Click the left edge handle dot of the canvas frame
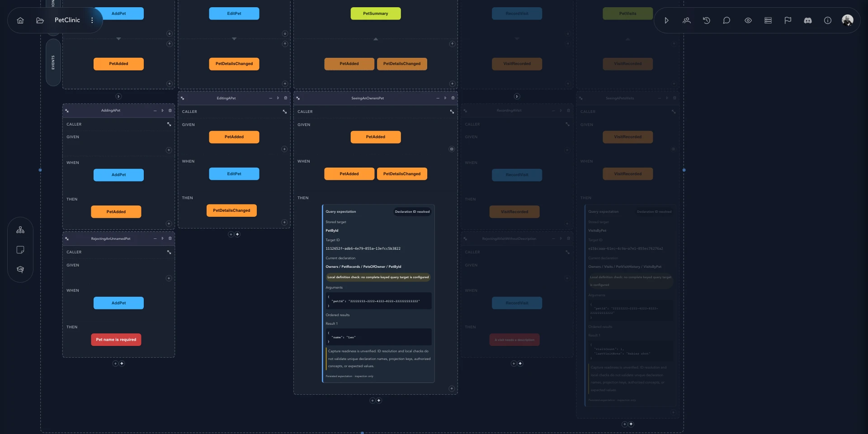The height and width of the screenshot is (434, 868). point(40,170)
